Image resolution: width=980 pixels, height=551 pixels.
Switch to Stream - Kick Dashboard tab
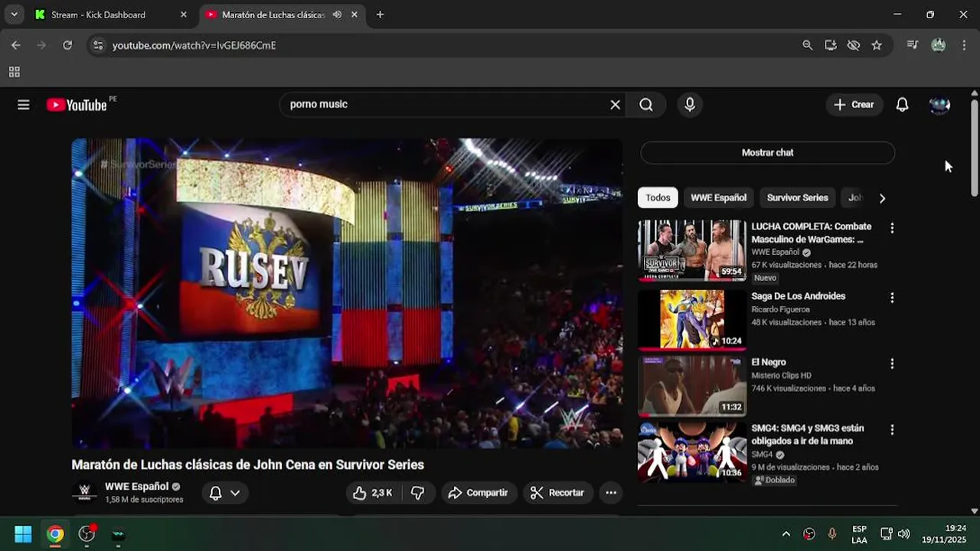112,15
